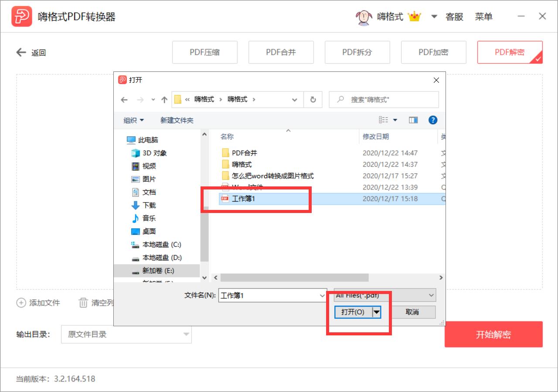The height and width of the screenshot is (392, 558).
Task: Expand the 文件名 dropdown arrow
Action: pos(322,296)
